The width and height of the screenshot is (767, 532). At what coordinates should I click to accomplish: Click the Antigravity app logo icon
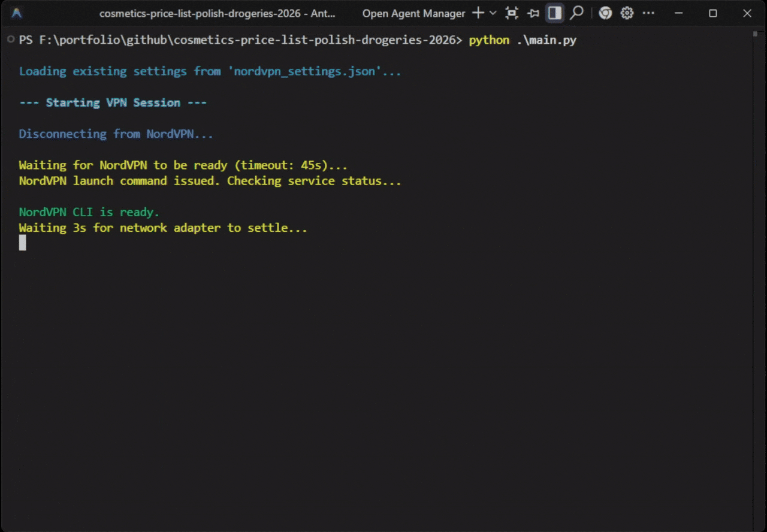pyautogui.click(x=17, y=13)
